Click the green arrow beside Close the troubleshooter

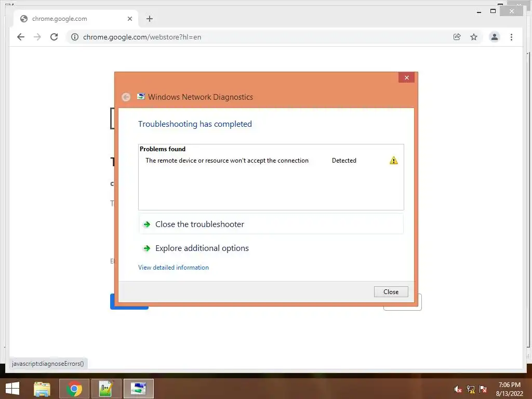pyautogui.click(x=147, y=224)
